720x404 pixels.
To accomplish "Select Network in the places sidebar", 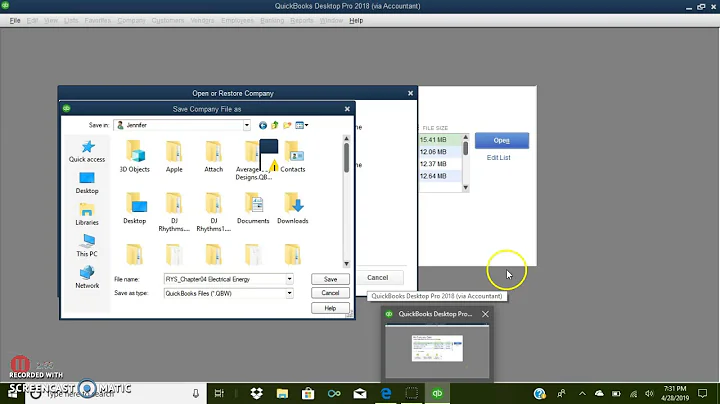I will point(87,277).
